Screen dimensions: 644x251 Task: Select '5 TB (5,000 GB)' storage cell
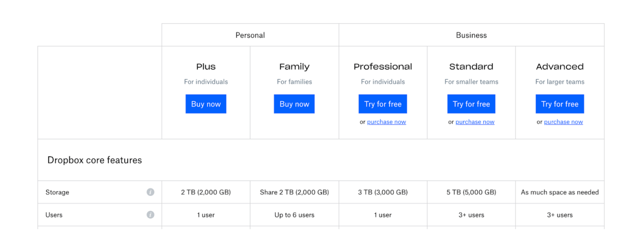pos(471,192)
